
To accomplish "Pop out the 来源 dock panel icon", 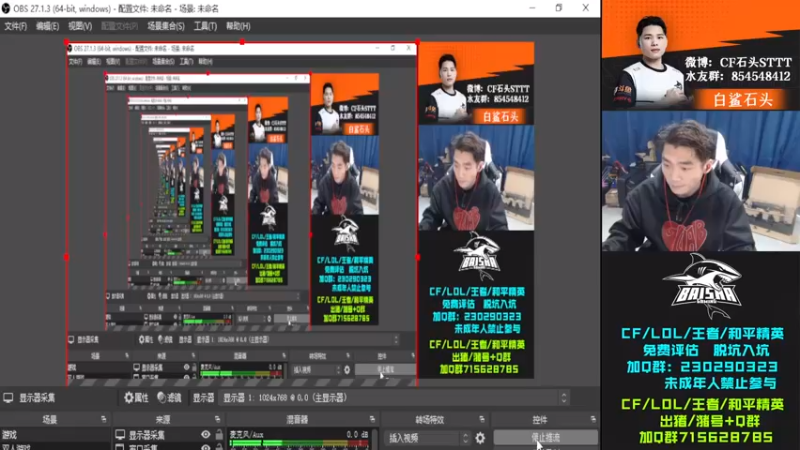I will [x=217, y=419].
